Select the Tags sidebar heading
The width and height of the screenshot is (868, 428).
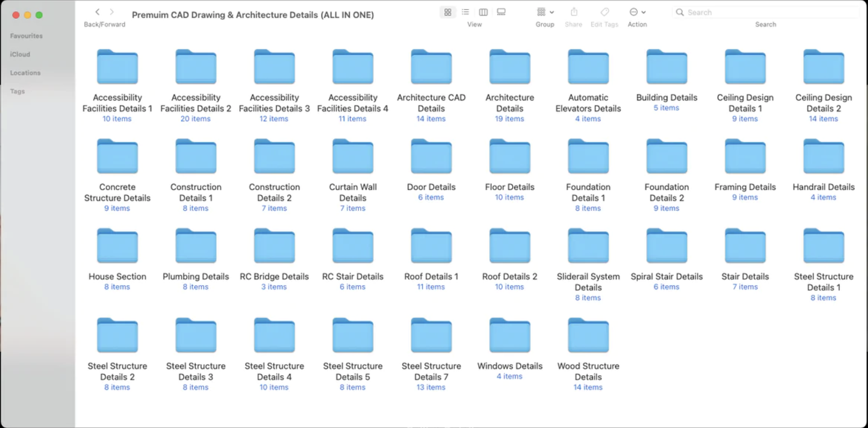17,92
